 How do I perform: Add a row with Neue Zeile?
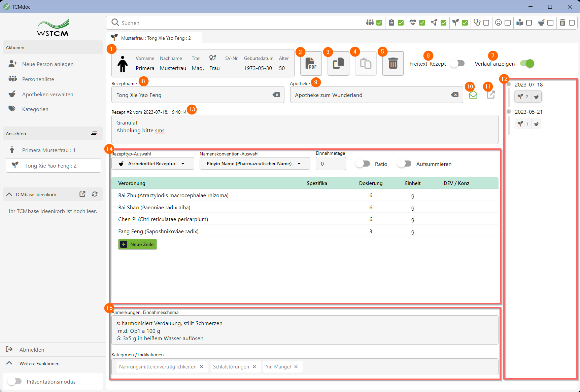tap(137, 244)
